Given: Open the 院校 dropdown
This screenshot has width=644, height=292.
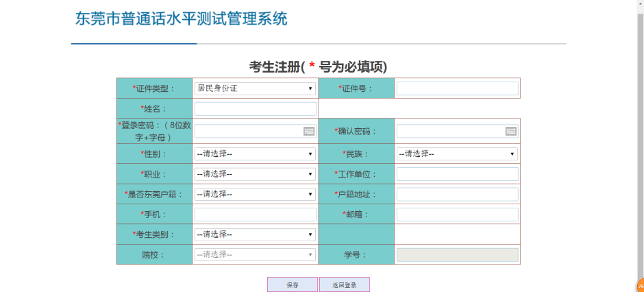Looking at the screenshot, I should (x=255, y=254).
